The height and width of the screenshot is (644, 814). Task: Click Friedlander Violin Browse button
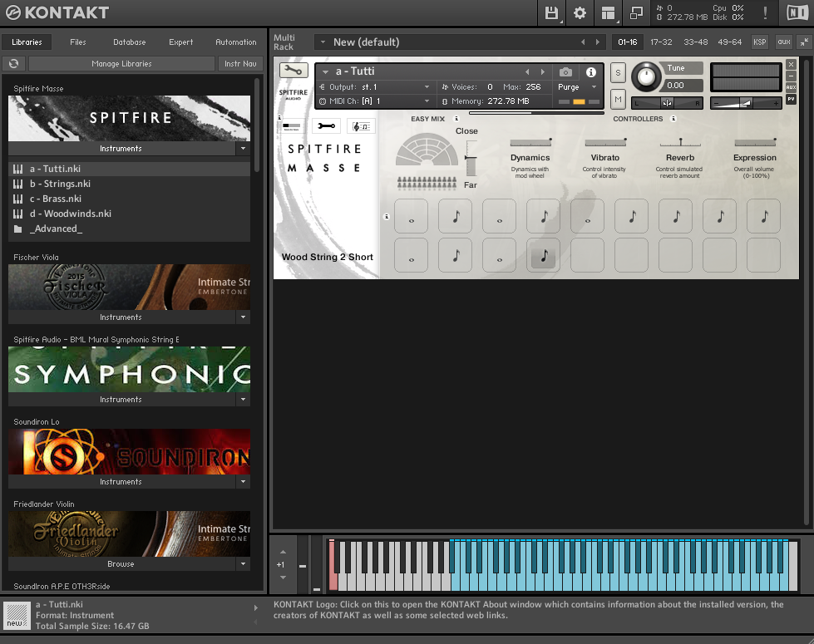121,564
